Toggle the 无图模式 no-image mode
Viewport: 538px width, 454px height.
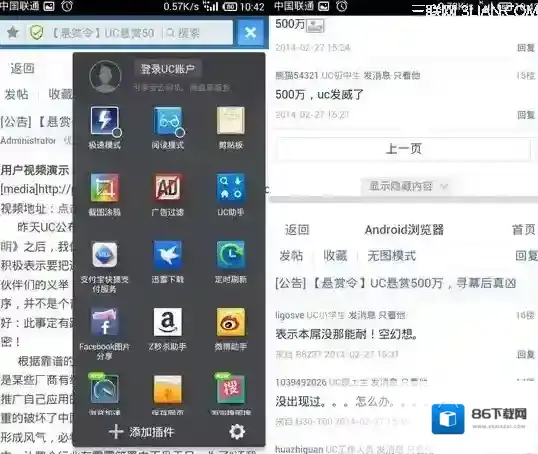[x=391, y=256]
